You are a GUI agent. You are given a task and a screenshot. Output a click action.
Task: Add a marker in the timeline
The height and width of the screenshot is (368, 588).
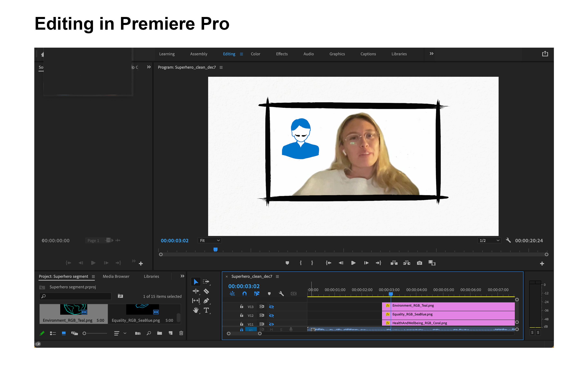[x=269, y=294]
